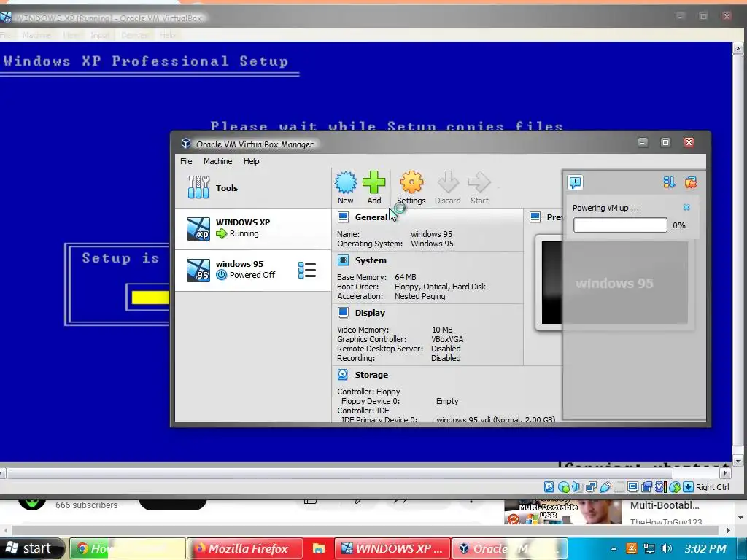Click the keyboard capture arrow status icon
Screen dimensions: 747x560
tap(688, 486)
